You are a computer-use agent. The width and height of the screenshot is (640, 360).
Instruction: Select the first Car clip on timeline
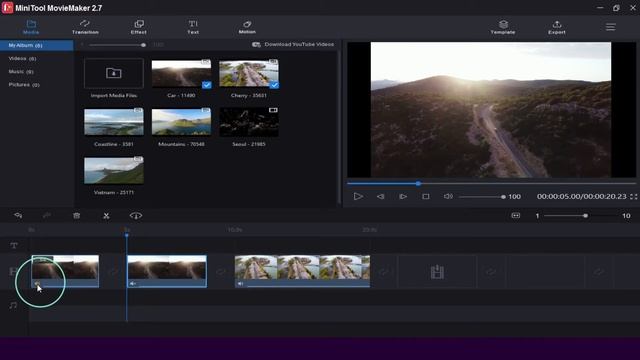click(65, 271)
